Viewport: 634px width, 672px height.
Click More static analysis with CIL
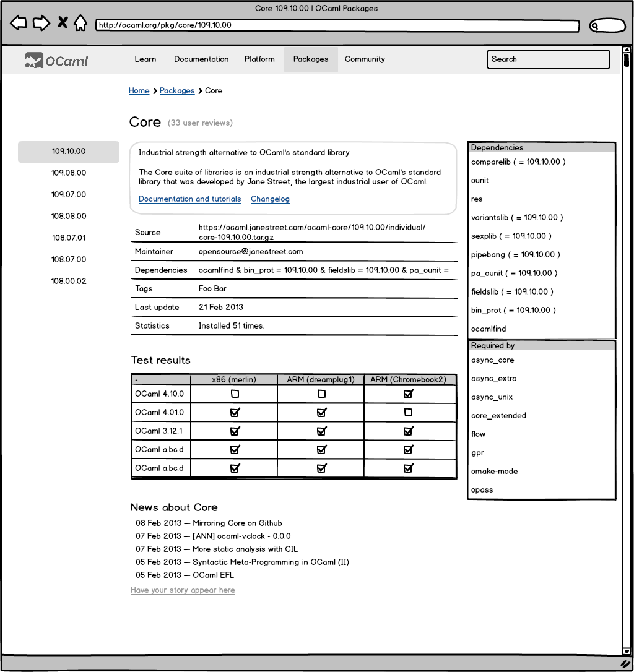[245, 549]
